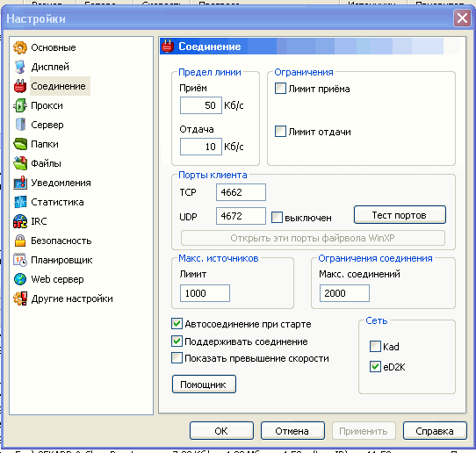
Task: Select the Дисплей monitor icon
Action: point(20,67)
